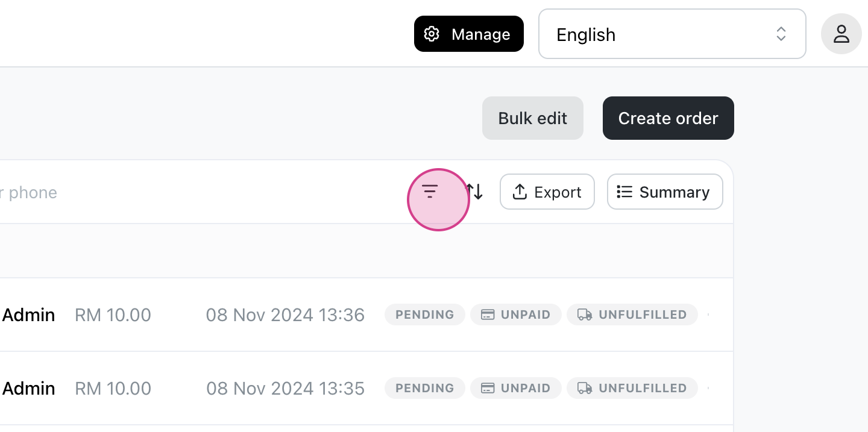This screenshot has height=432, width=868.
Task: Click the card icon on the first UNPAID badge
Action: tap(488, 315)
